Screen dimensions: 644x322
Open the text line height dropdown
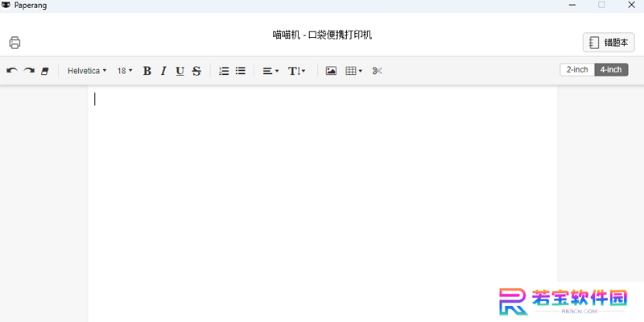296,71
